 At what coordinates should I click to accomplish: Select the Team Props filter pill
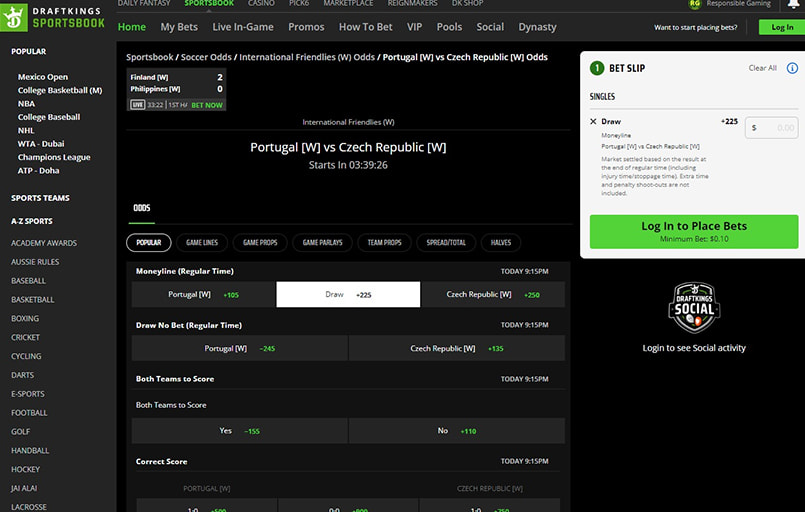coord(385,242)
